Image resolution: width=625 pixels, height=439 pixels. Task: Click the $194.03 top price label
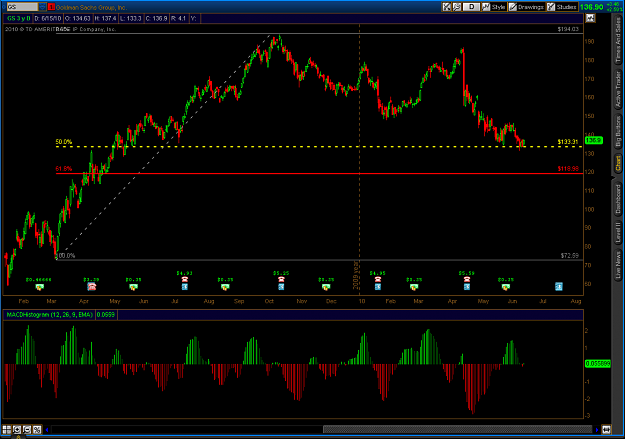568,29
